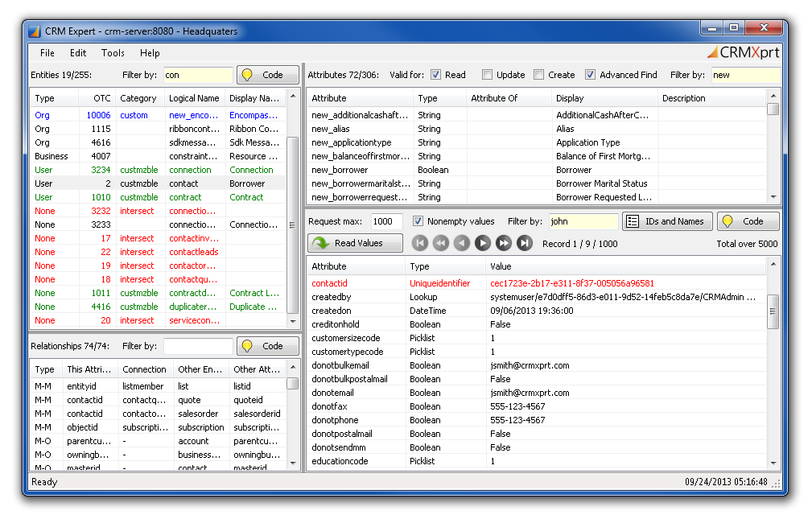Click Code button in Entities panel
The image size is (812, 519).
point(268,75)
